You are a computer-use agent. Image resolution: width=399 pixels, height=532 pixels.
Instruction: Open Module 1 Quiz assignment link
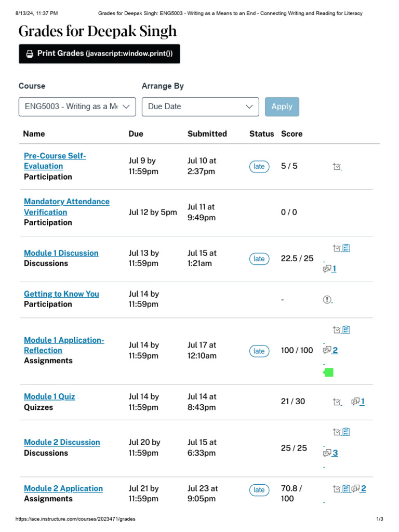(x=49, y=396)
